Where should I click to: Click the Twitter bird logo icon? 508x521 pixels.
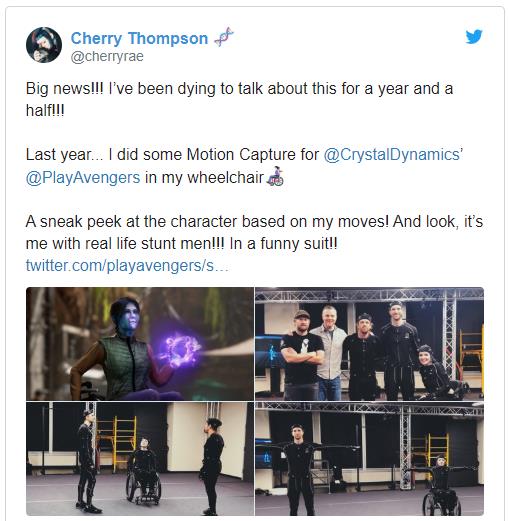tap(474, 37)
